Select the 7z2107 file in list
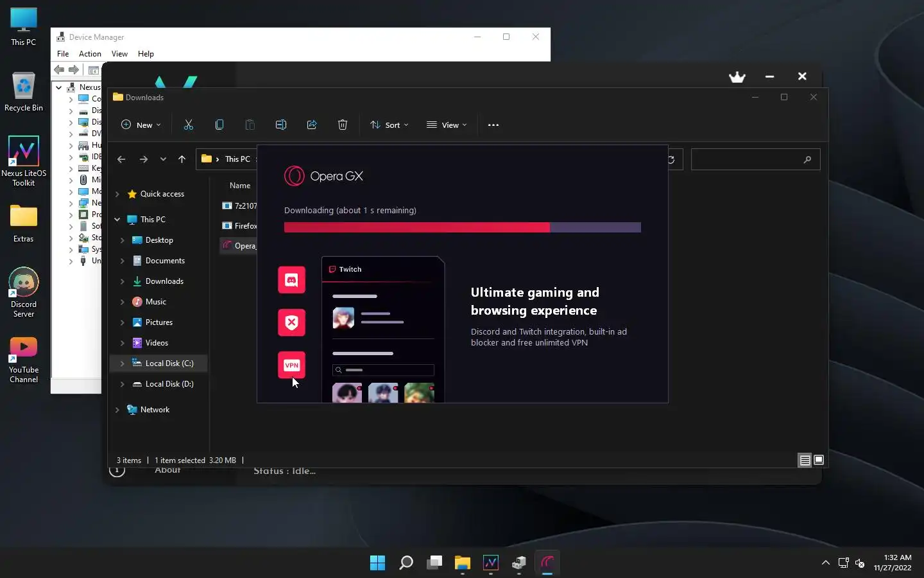The width and height of the screenshot is (924, 578). [x=239, y=206]
